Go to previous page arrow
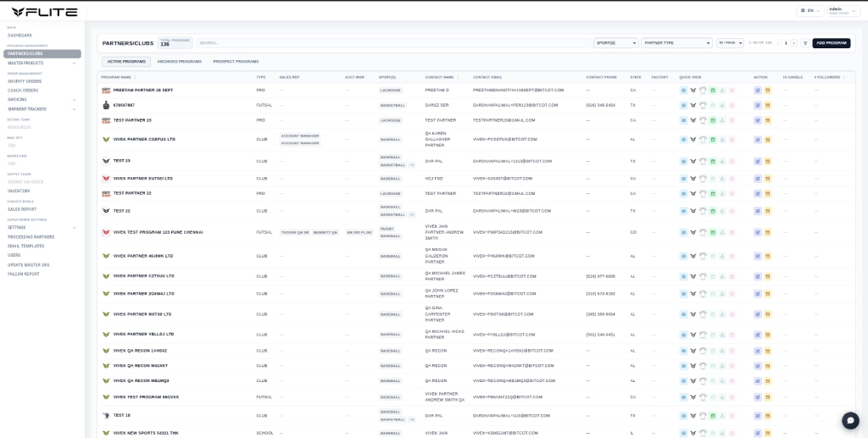This screenshot has height=438, width=868. [778, 43]
